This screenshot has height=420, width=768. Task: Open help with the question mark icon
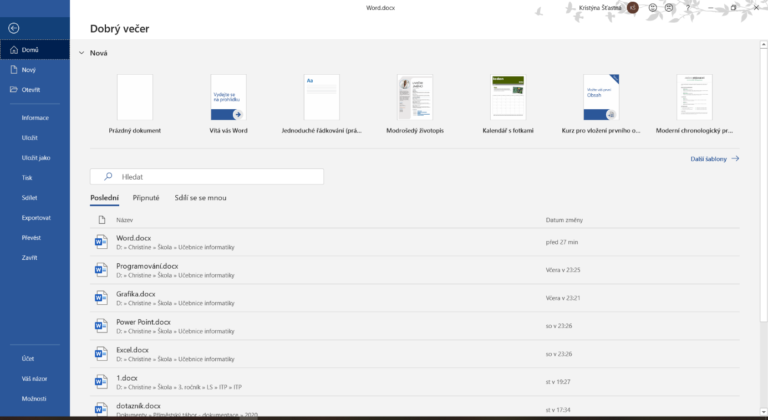tap(687, 7)
